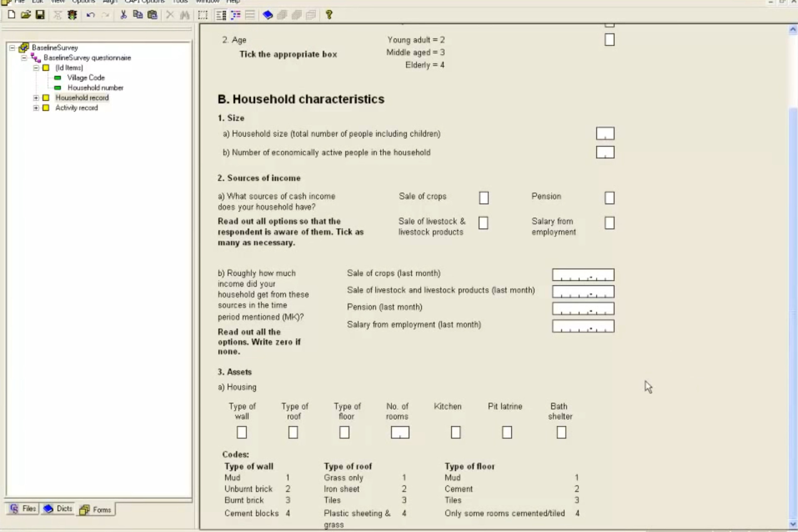The width and height of the screenshot is (798, 532).
Task: Select the Type of floor box
Action: (344, 432)
